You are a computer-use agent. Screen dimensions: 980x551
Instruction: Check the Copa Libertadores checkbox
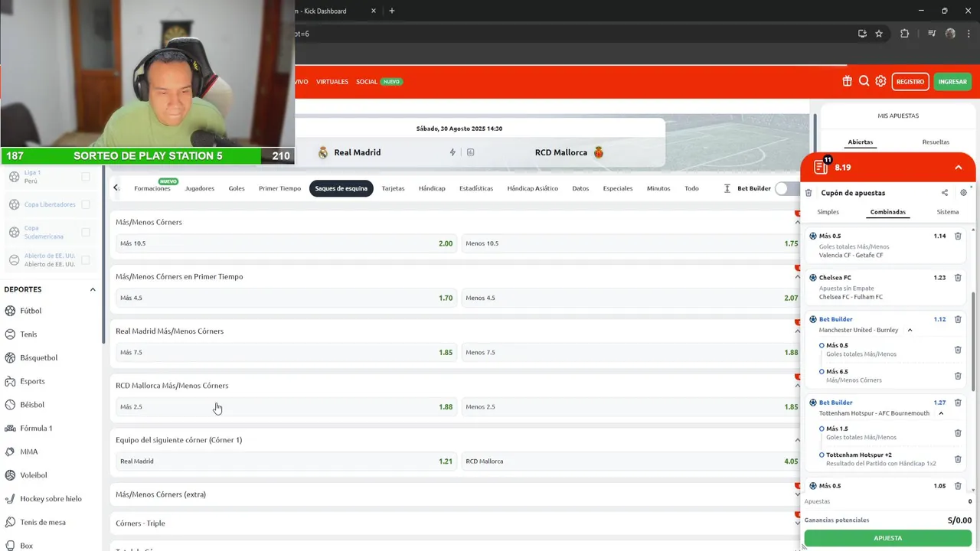(86, 204)
